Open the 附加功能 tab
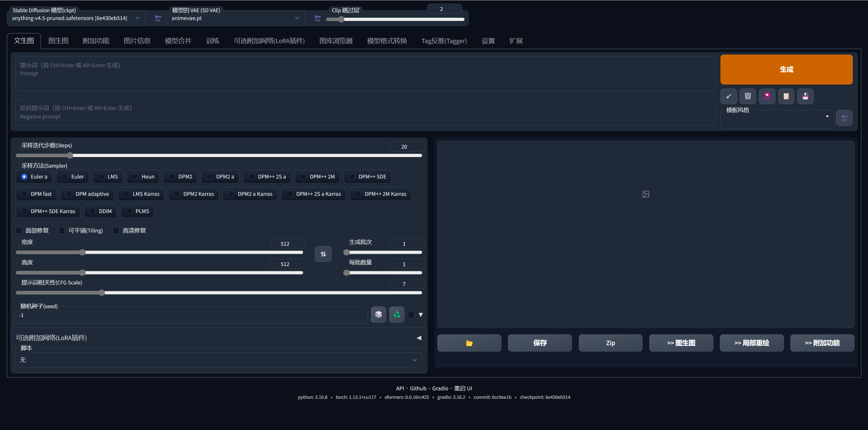The height and width of the screenshot is (430, 868). pyautogui.click(x=96, y=41)
